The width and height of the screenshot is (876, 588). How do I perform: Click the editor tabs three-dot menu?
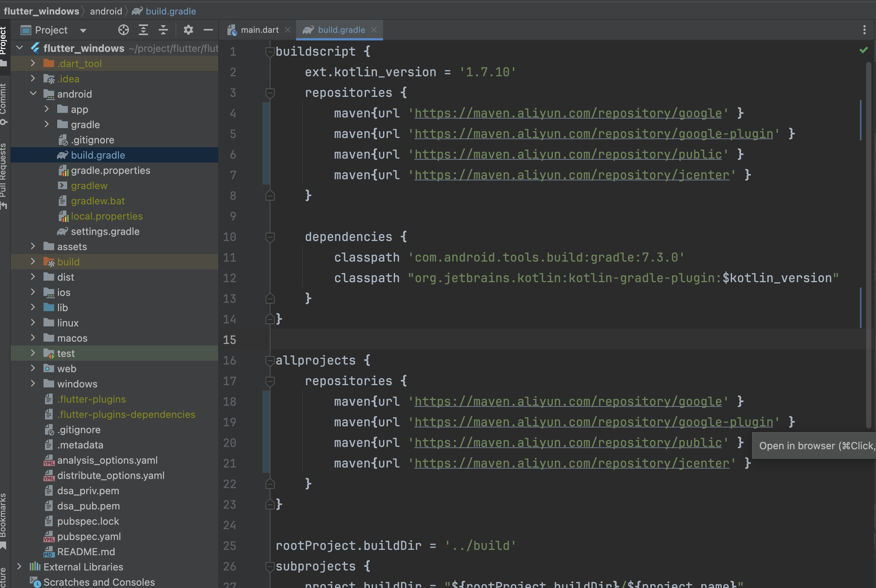point(864,30)
